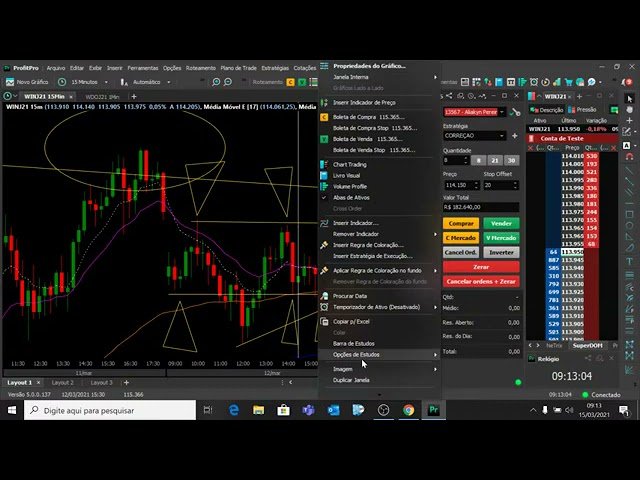Screen dimensions: 640x480
Task: Zoom out using the minus magnifier icon
Action: (228, 82)
